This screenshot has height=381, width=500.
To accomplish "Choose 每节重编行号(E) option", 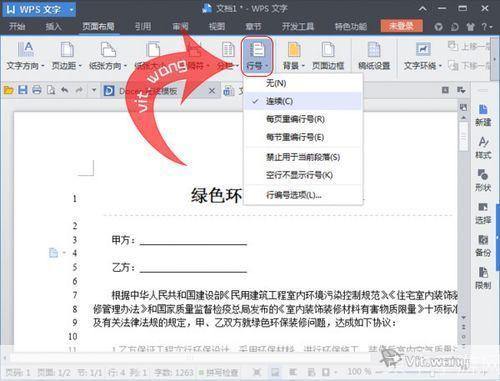I will [303, 137].
